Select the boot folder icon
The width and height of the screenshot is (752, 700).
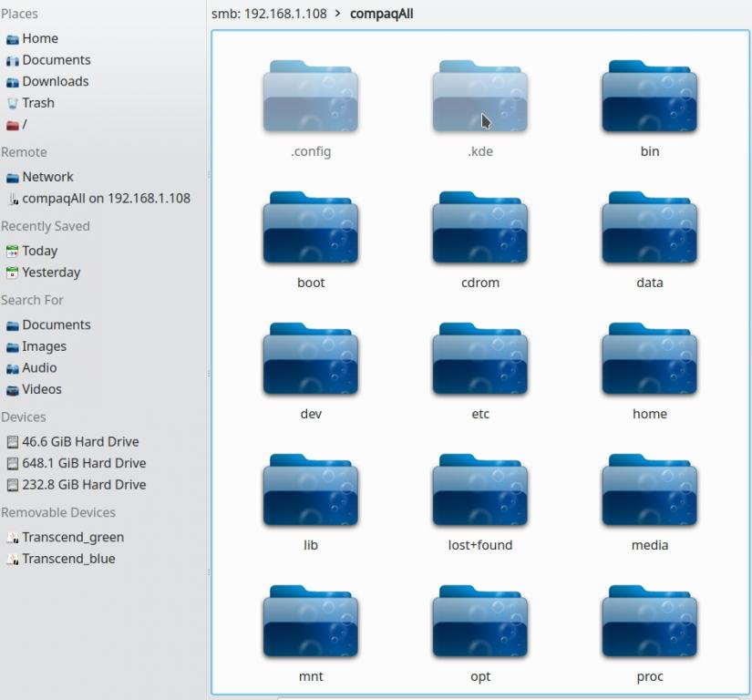point(310,230)
